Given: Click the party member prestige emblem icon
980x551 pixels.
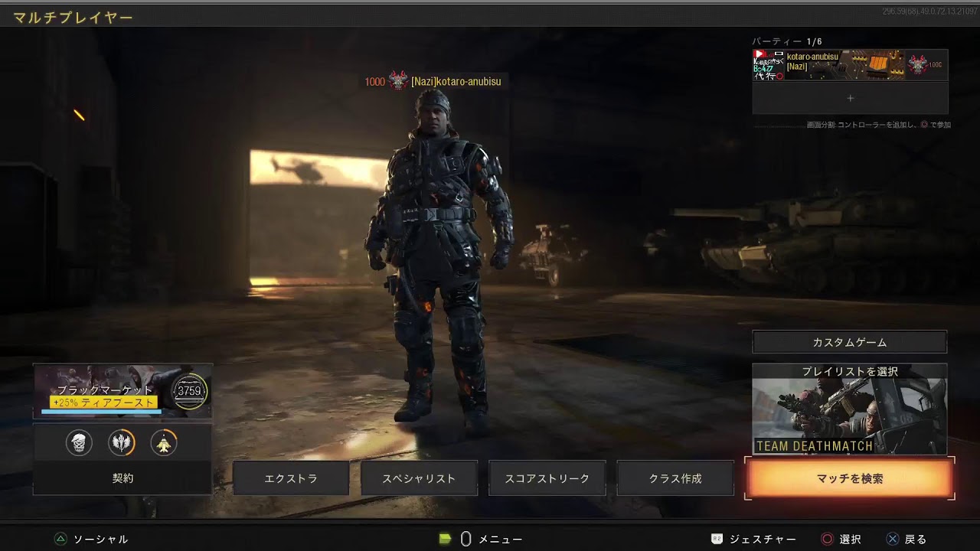Looking at the screenshot, I should (918, 65).
